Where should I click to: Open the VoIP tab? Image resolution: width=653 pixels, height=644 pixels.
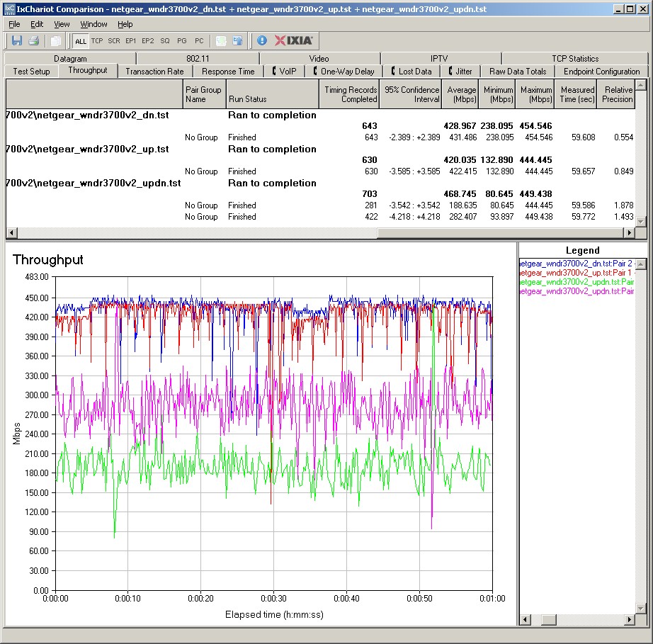[x=285, y=72]
